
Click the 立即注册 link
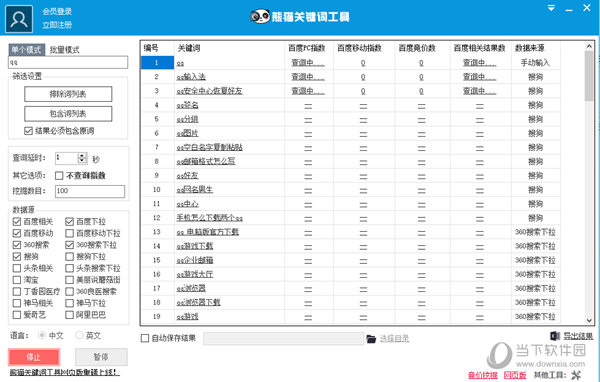[57, 25]
